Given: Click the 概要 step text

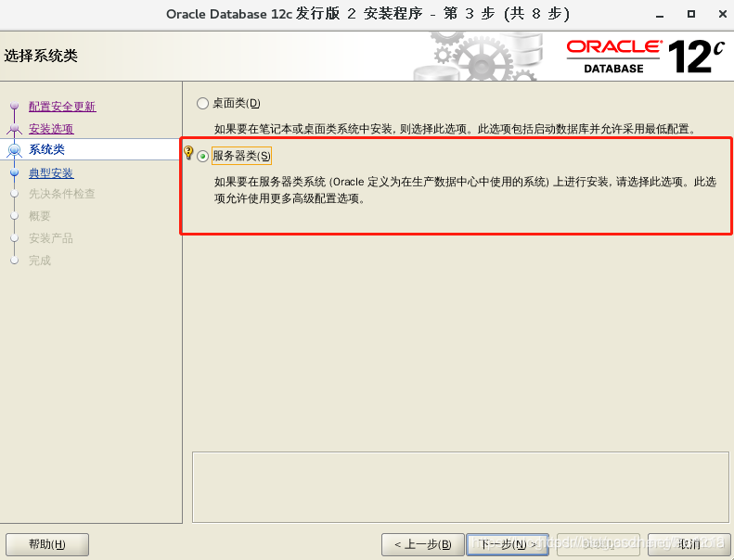Looking at the screenshot, I should [x=39, y=216].
